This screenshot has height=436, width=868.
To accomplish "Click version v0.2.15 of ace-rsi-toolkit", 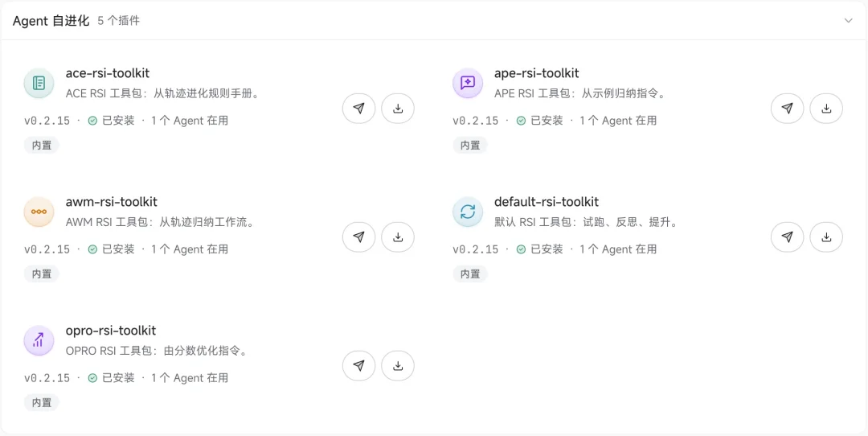I will pyautogui.click(x=47, y=121).
